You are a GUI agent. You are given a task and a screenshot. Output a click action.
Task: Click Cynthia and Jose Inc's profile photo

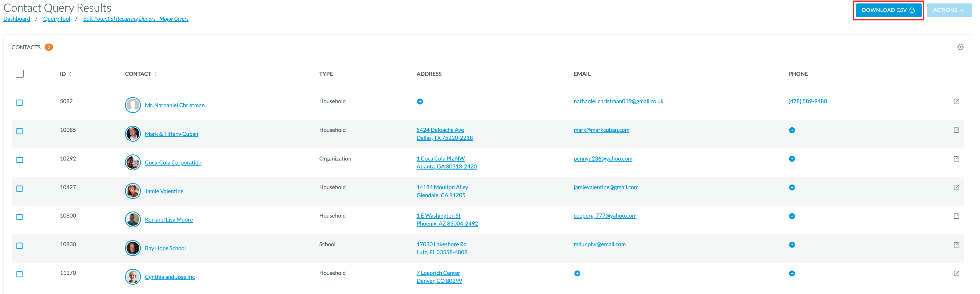pyautogui.click(x=133, y=277)
